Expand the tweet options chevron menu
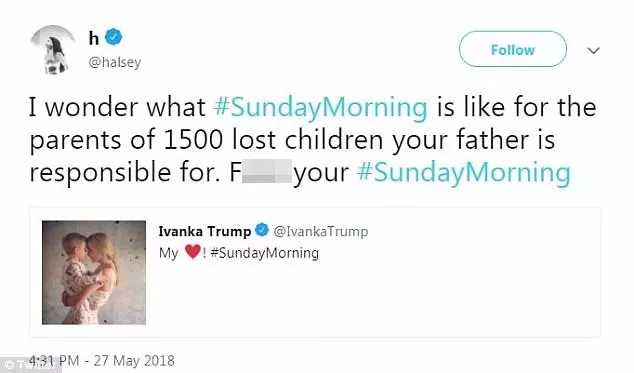 coord(593,51)
